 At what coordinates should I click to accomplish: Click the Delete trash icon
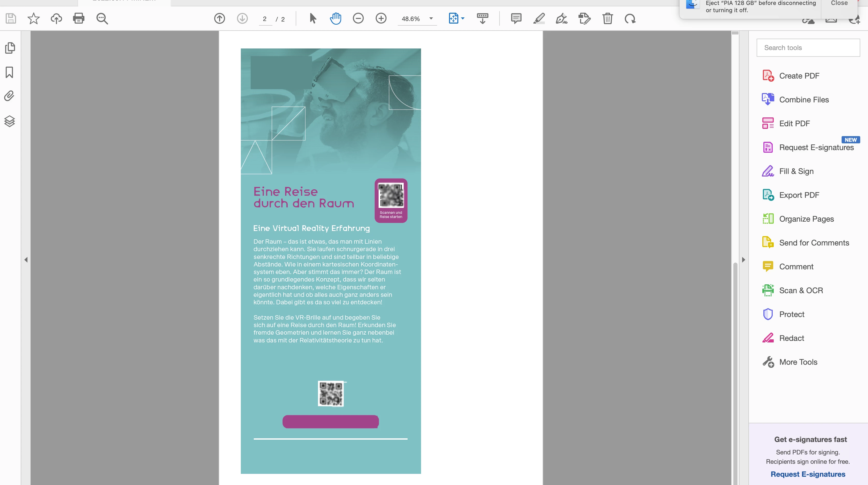click(607, 18)
